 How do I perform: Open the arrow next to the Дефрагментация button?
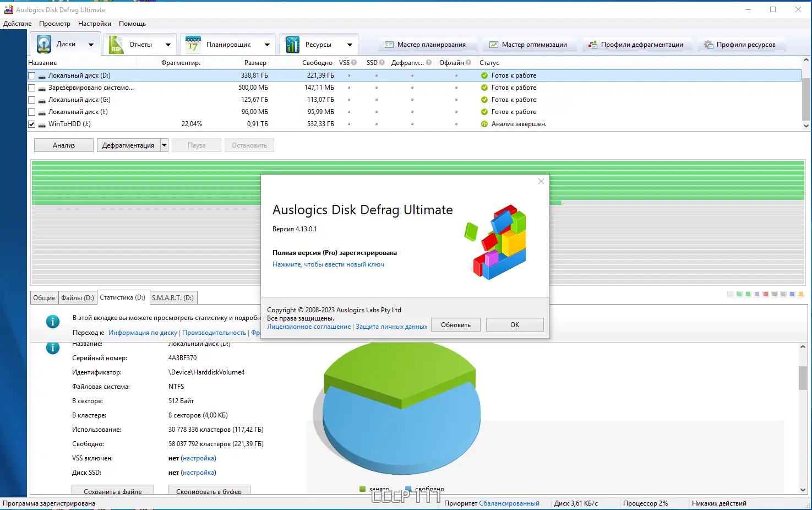coord(164,145)
